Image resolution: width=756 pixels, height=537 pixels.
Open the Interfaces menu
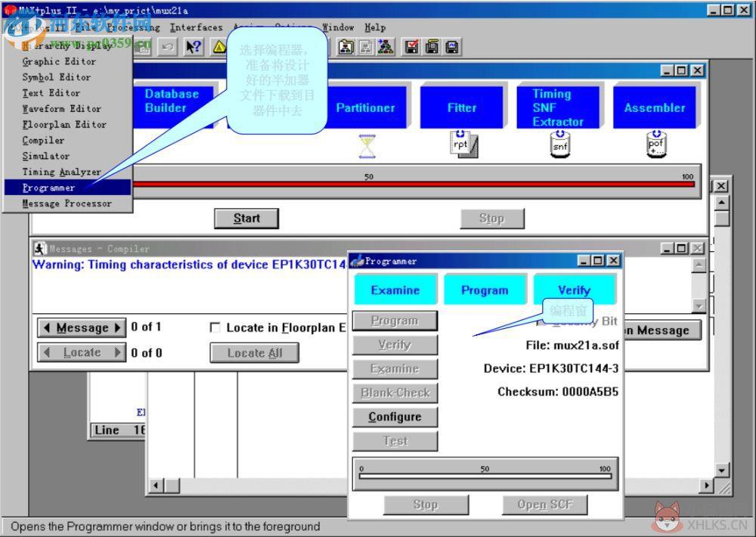pyautogui.click(x=197, y=27)
